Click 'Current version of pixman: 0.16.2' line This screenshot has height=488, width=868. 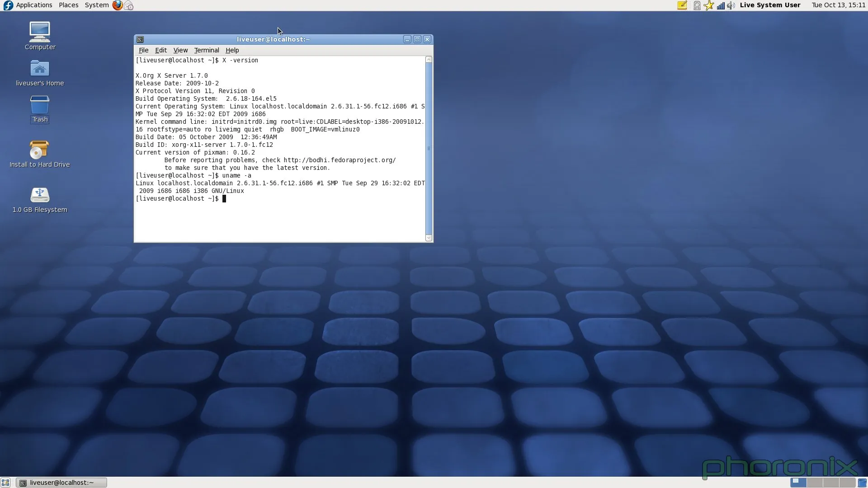point(195,152)
